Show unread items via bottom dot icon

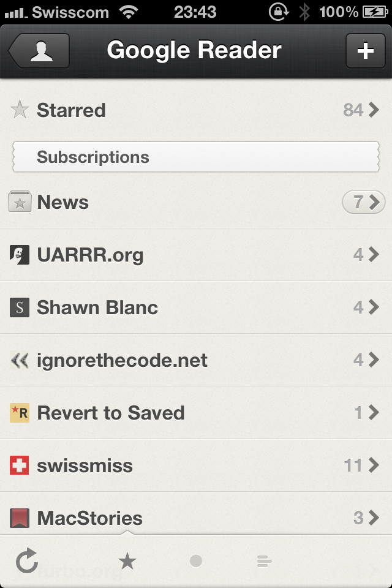(196, 561)
